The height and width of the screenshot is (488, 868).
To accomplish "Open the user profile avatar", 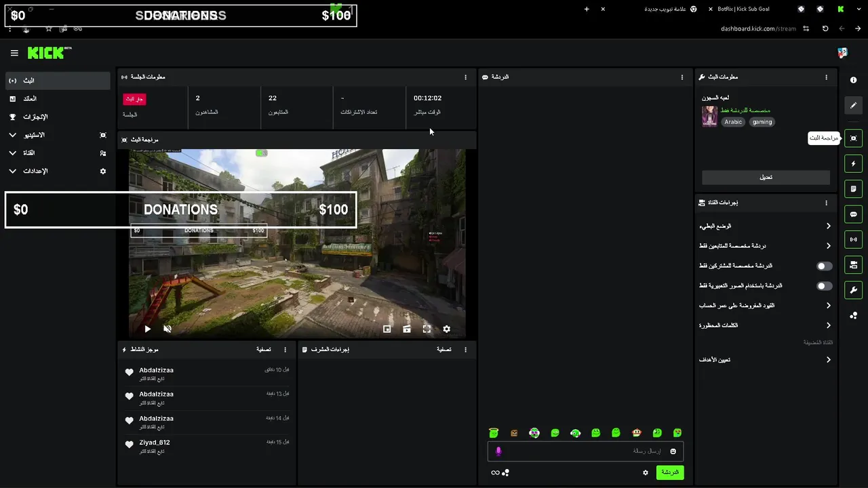I will click(843, 53).
